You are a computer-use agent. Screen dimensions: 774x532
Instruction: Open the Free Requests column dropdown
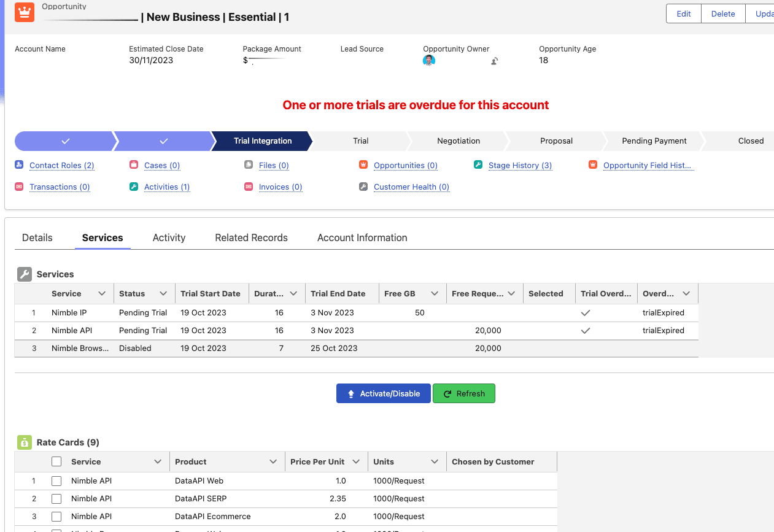pos(511,293)
